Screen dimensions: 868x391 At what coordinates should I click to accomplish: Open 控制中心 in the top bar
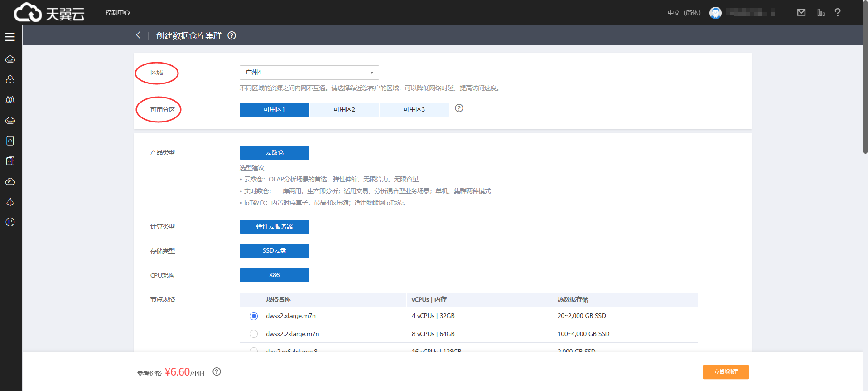[x=117, y=12]
